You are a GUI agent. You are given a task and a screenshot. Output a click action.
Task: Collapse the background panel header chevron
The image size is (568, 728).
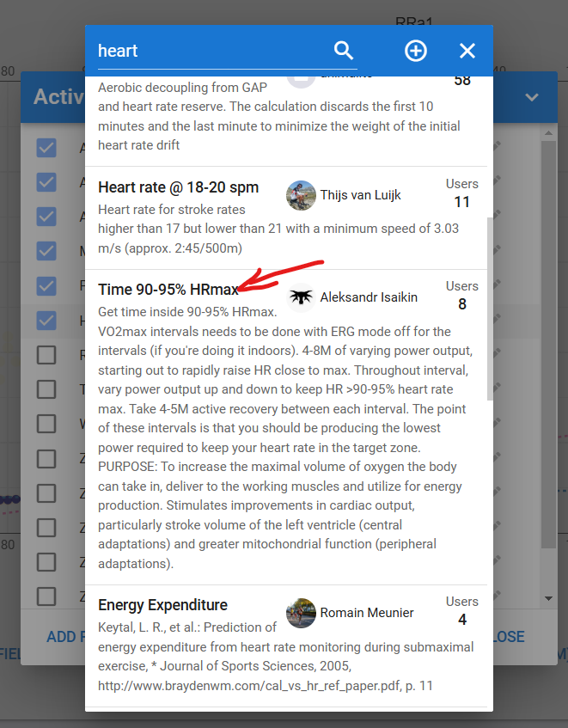pos(532,97)
